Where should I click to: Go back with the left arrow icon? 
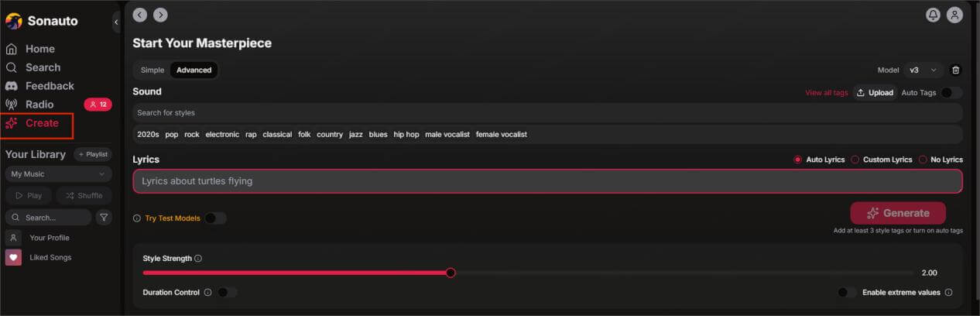[x=139, y=15]
